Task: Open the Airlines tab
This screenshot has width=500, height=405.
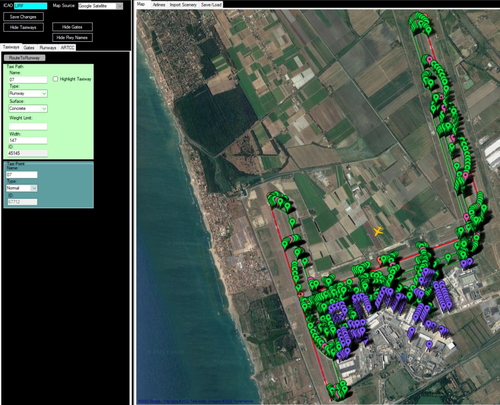Action: [x=159, y=5]
